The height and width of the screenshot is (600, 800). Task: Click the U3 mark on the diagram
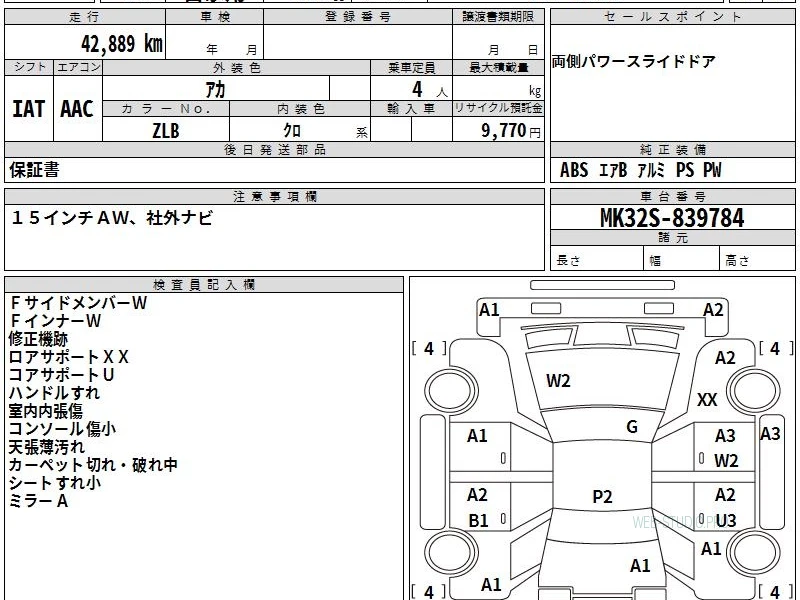click(x=726, y=521)
